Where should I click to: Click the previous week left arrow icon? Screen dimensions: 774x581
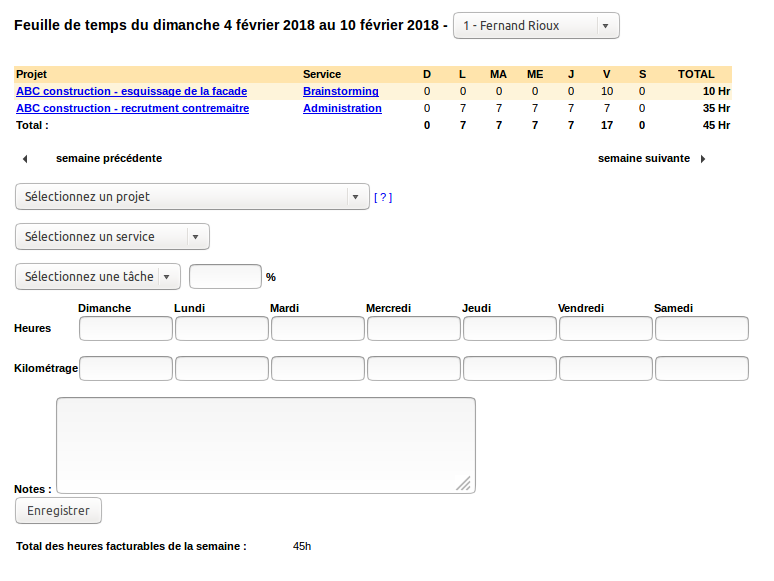25,159
